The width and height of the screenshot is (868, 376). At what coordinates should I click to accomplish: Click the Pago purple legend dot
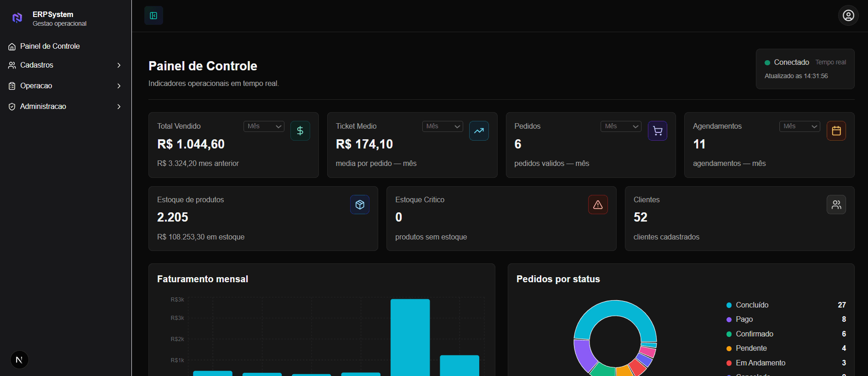[x=729, y=319]
